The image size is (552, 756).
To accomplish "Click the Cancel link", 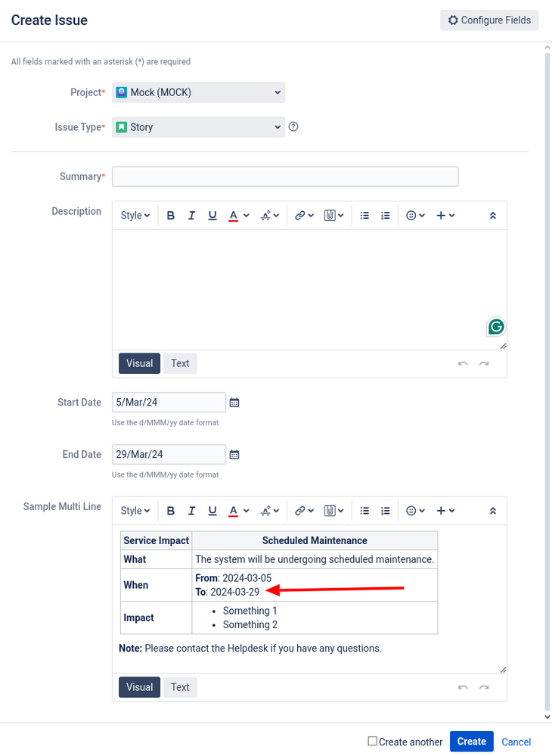I will pyautogui.click(x=516, y=742).
